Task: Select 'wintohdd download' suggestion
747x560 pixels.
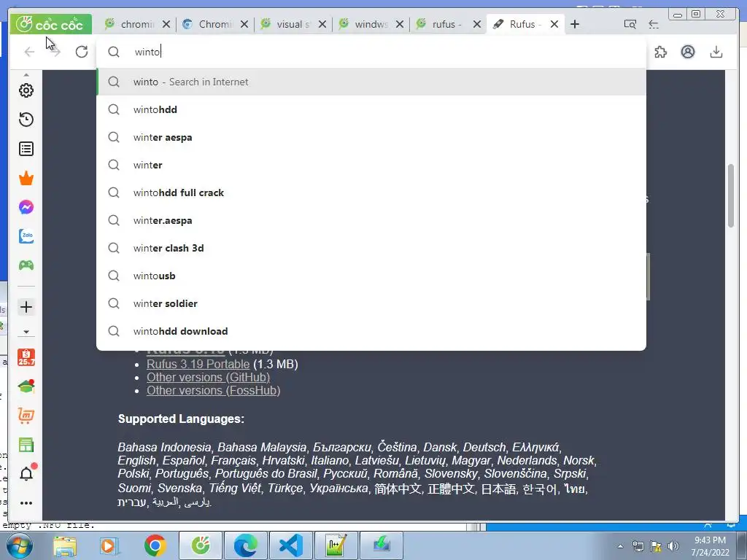Action: [371, 331]
